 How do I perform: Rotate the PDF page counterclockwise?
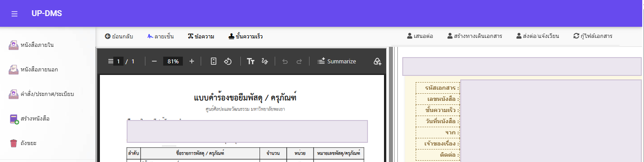point(227,61)
